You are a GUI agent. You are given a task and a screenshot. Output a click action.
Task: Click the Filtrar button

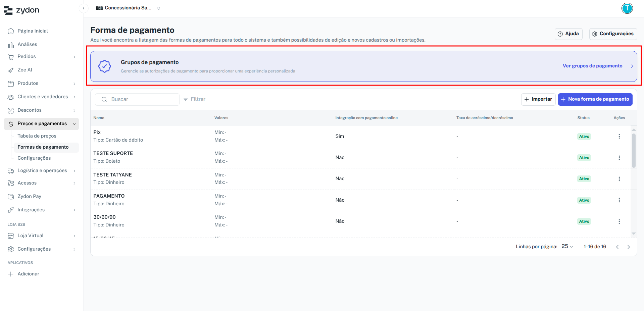point(194,99)
